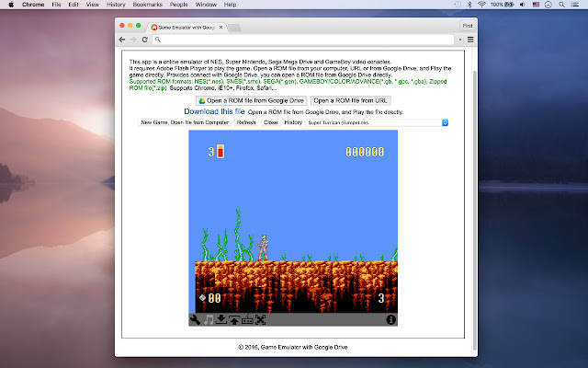Click the Refresh button
This screenshot has height=368, width=588.
246,122
